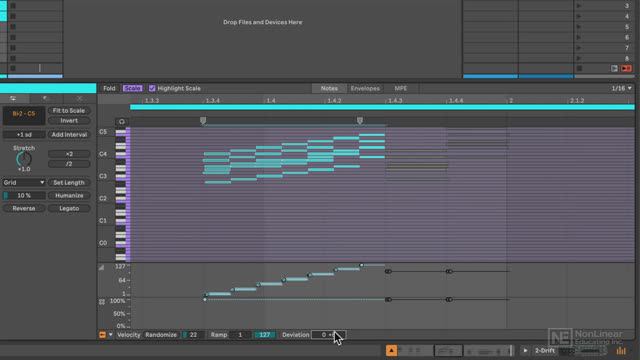Click the orange lane toggle icon left of Velocity
This screenshot has height=360, width=640.
point(102,335)
